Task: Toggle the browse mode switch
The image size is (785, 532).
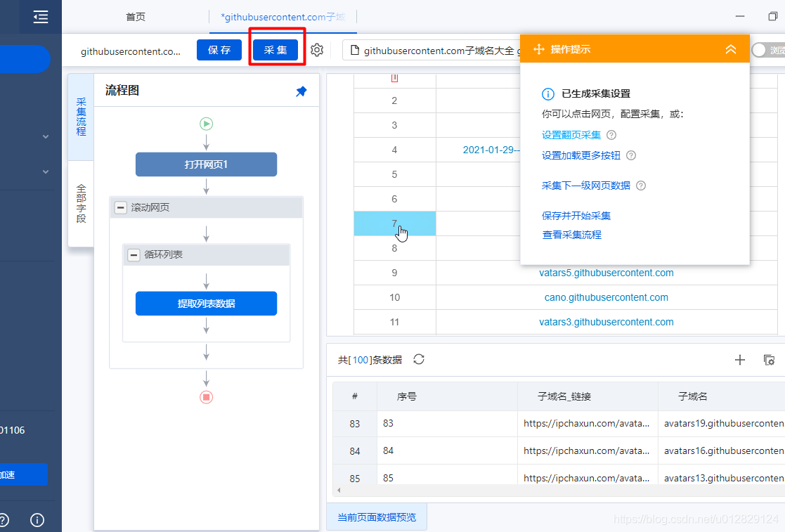Action: 768,50
